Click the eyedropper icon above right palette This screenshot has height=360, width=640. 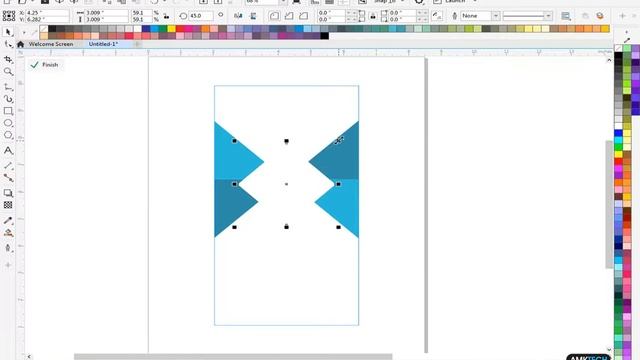pos(627,40)
